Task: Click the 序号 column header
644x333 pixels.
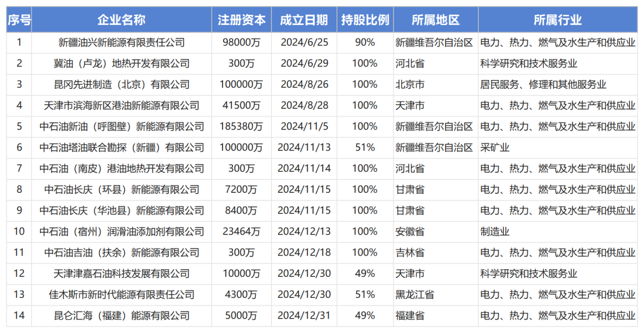Action: [19, 20]
